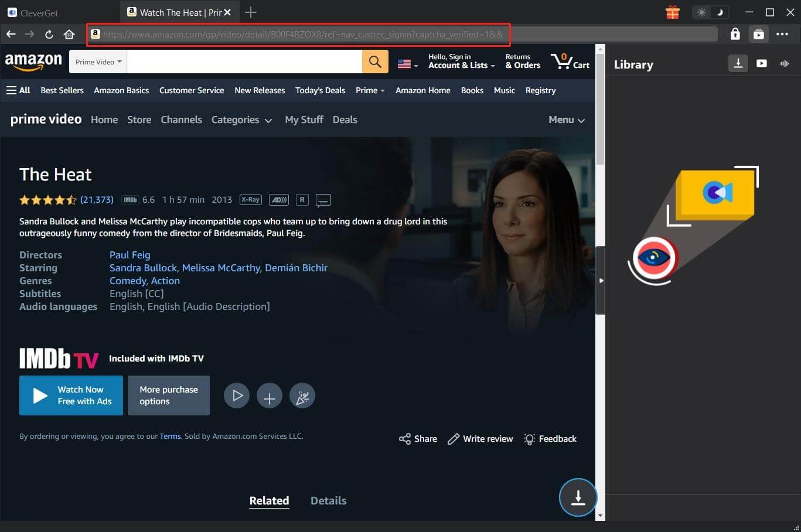The height and width of the screenshot is (532, 801).
Task: Select the video icon in the Library panel
Action: (x=761, y=63)
